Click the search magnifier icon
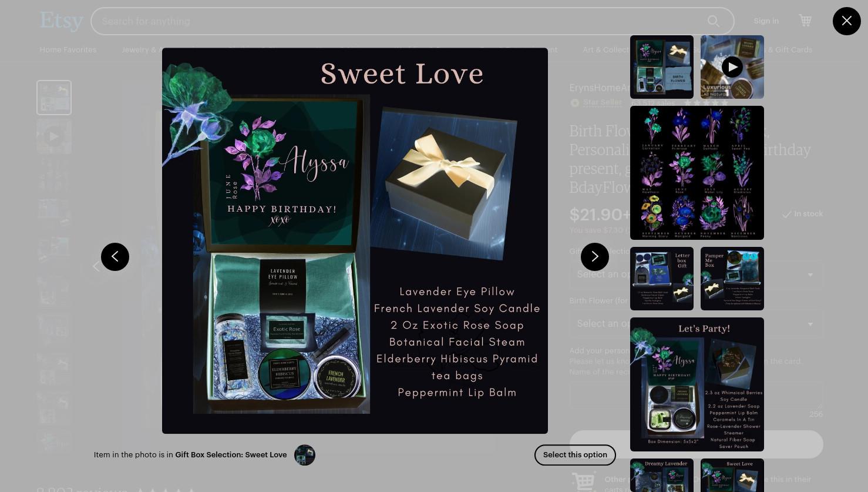868x492 pixels. [x=713, y=21]
